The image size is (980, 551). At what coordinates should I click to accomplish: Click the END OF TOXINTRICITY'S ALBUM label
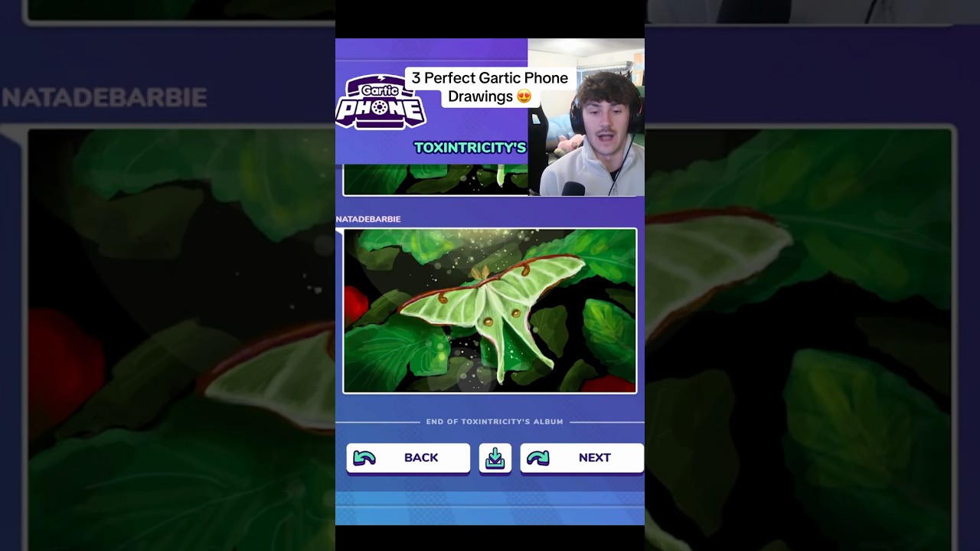(x=495, y=422)
